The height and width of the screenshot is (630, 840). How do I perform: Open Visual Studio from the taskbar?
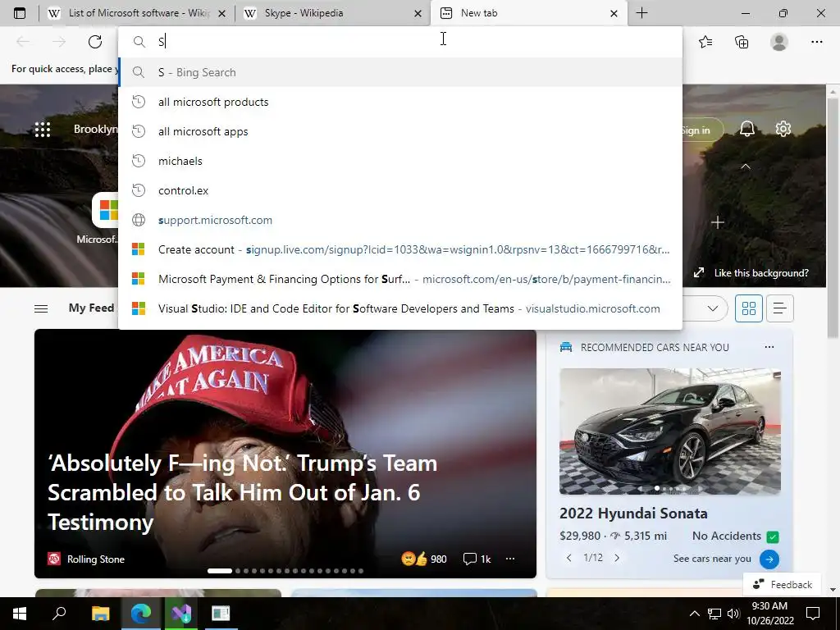pyautogui.click(x=181, y=614)
